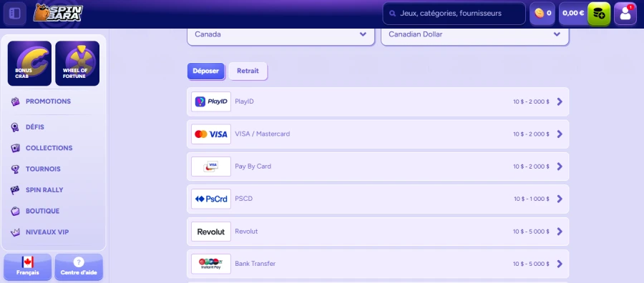Image resolution: width=644 pixels, height=283 pixels.
Task: Click the PlayID logo
Action: tap(211, 101)
